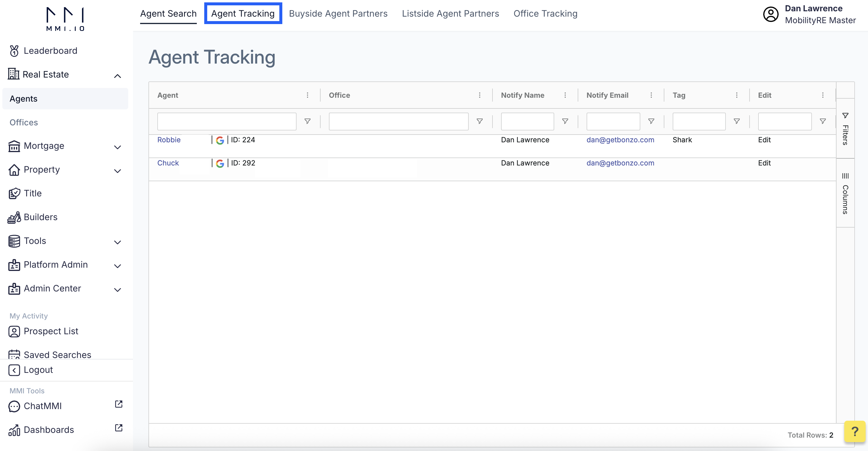Image resolution: width=868 pixels, height=451 pixels.
Task: Click the Agent filter text box
Action: point(226,122)
